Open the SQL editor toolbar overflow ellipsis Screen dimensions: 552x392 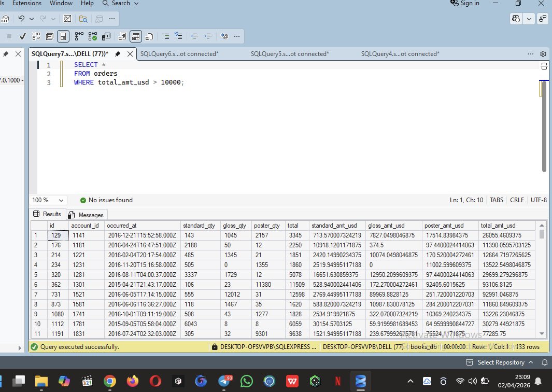[x=237, y=36]
